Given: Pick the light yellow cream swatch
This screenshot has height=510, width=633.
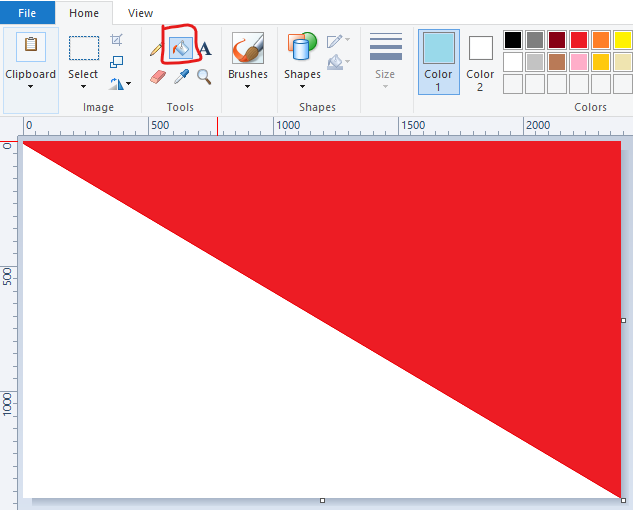Looking at the screenshot, I should click(x=623, y=62).
